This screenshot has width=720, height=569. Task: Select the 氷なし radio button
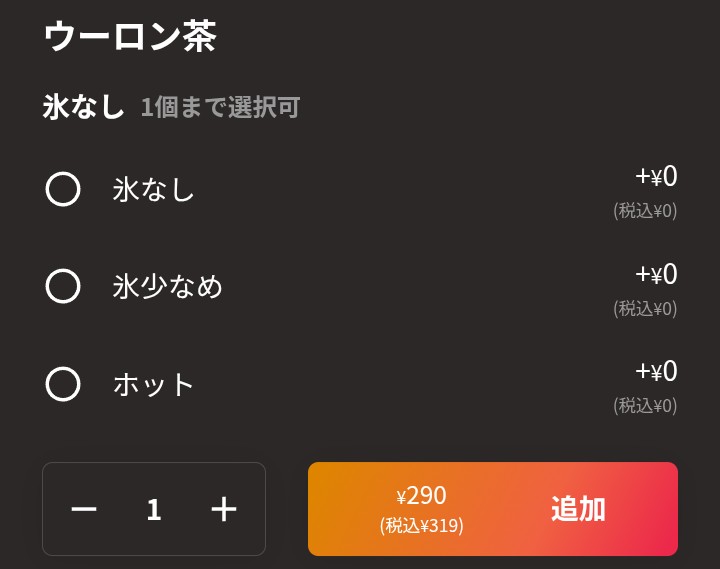point(63,189)
